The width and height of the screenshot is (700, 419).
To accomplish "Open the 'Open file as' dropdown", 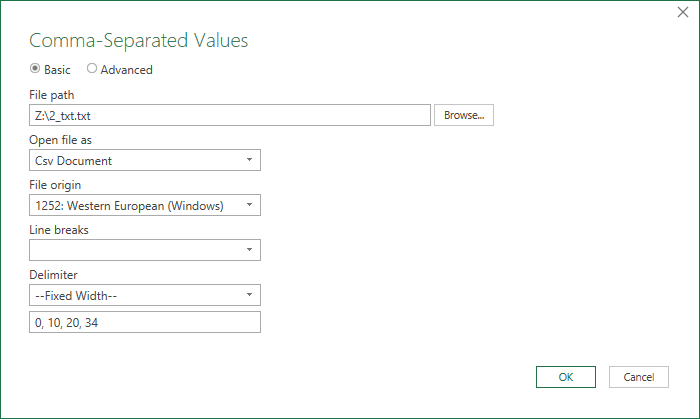I will click(145, 160).
